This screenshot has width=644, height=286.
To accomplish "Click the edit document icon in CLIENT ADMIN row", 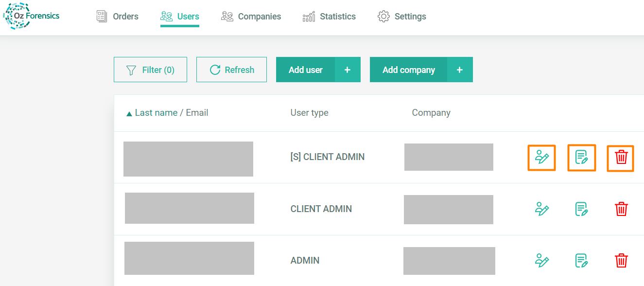I will [581, 209].
